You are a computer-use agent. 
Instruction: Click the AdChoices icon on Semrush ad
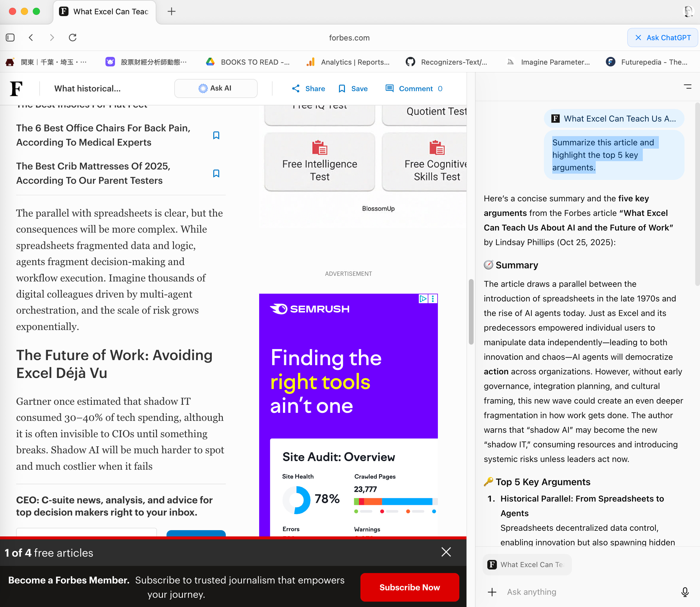pyautogui.click(x=423, y=299)
